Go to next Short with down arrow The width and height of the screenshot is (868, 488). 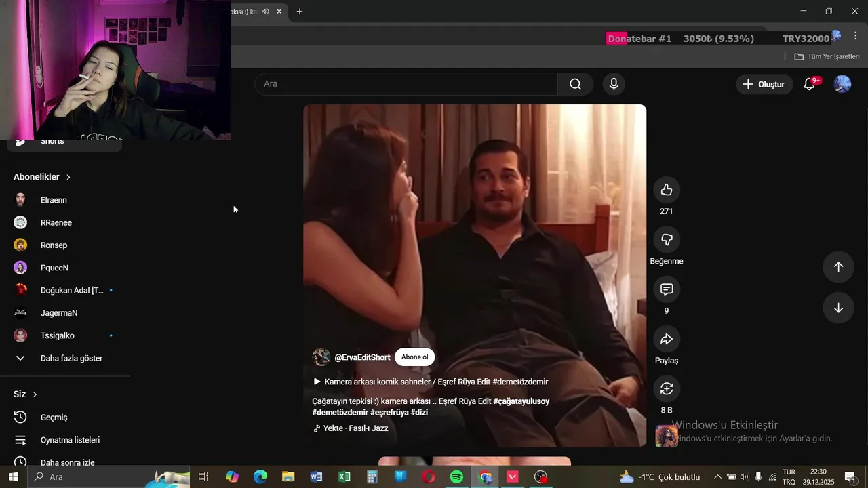tap(838, 308)
